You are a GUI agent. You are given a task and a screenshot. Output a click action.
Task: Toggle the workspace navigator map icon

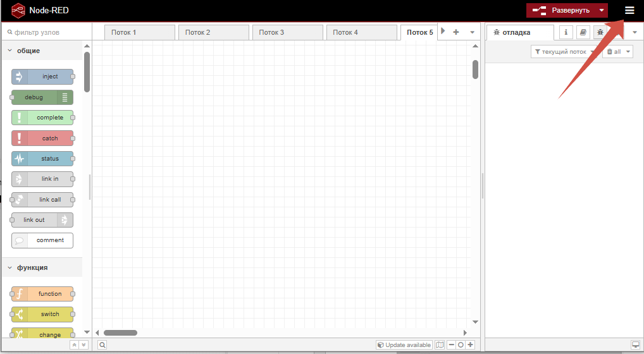pos(440,345)
